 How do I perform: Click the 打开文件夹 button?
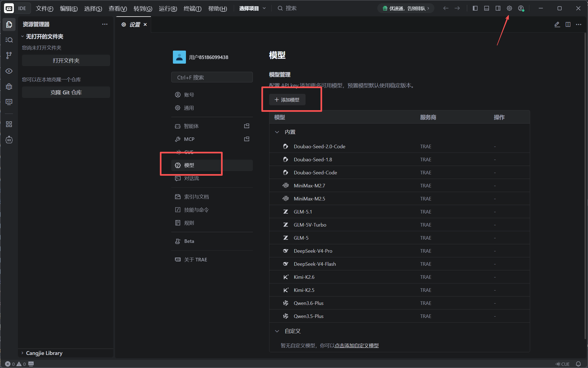tap(66, 60)
